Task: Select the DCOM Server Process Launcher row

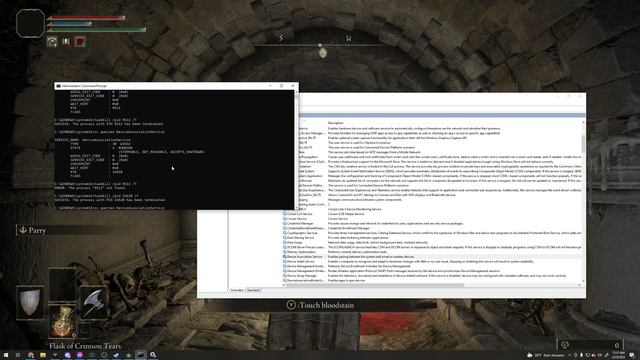Action: pyautogui.click(x=433, y=247)
